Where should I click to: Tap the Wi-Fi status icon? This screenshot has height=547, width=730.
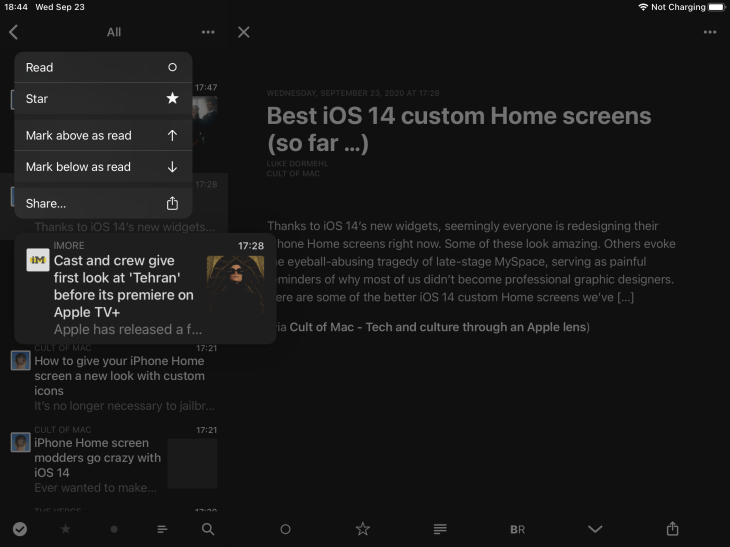(643, 7)
